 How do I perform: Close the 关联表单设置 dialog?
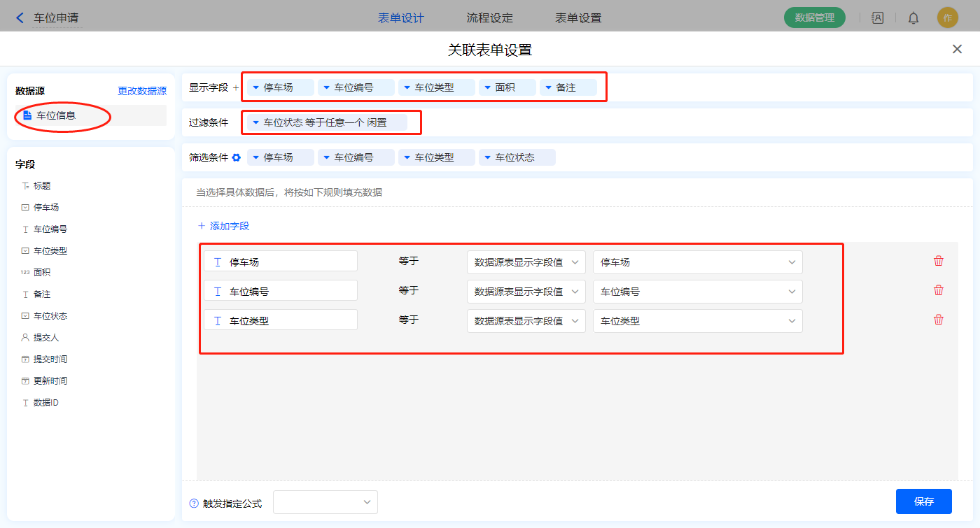click(957, 49)
